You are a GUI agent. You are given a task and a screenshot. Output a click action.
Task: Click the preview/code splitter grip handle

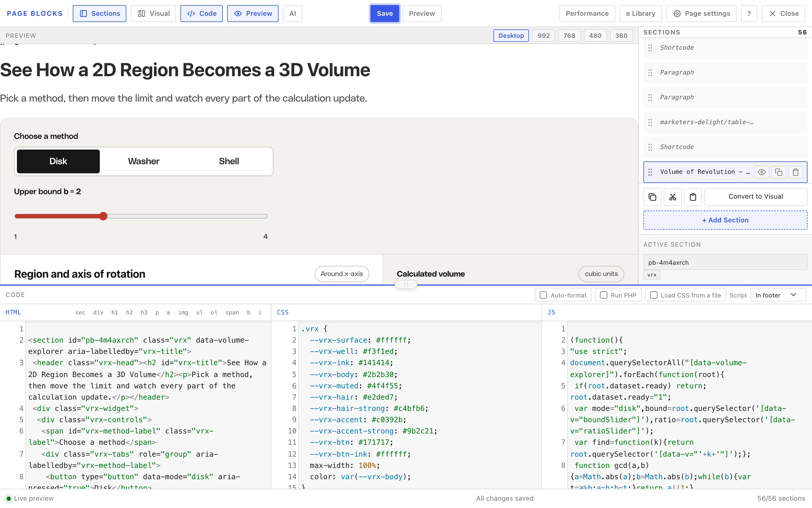click(406, 284)
